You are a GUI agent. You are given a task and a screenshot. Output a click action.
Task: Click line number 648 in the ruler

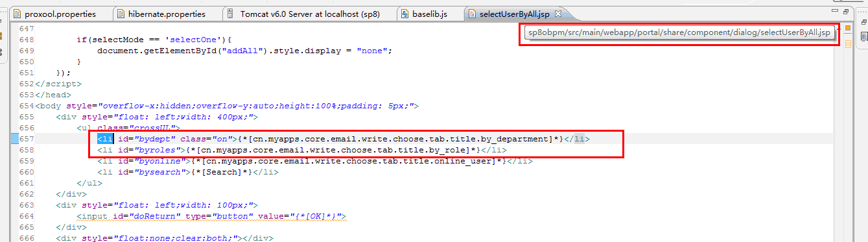27,40
